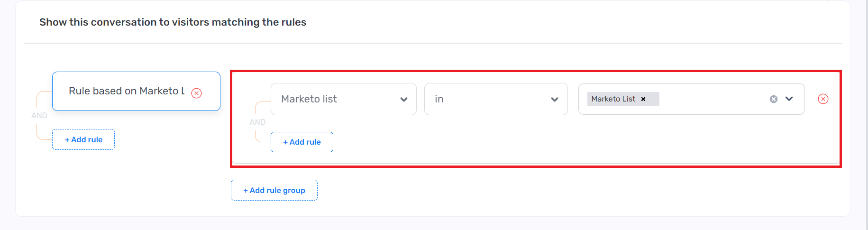Viewport: 868px width, 230px height.
Task: Remove the 'Marketo List' tag using its small x
Action: coord(643,99)
